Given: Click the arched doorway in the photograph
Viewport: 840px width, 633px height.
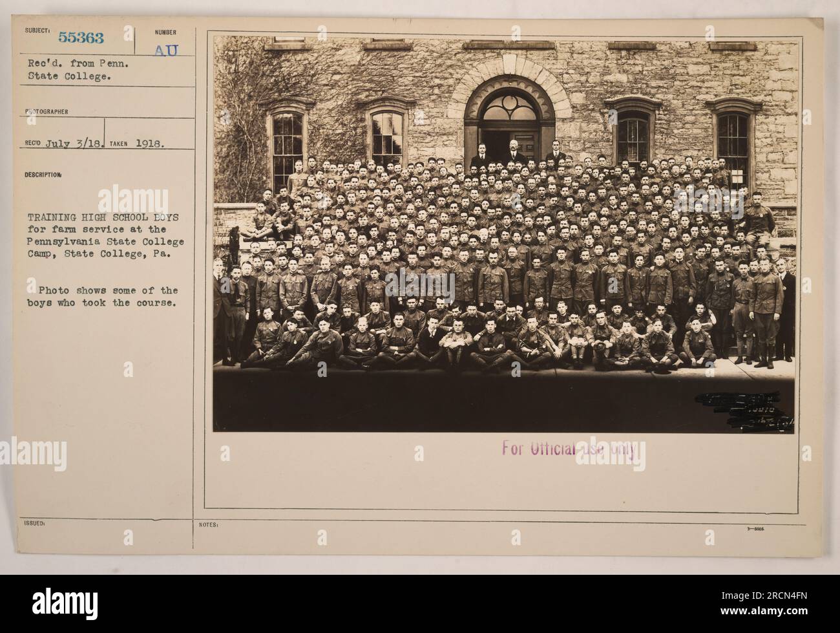Looking at the screenshot, I should (509, 123).
